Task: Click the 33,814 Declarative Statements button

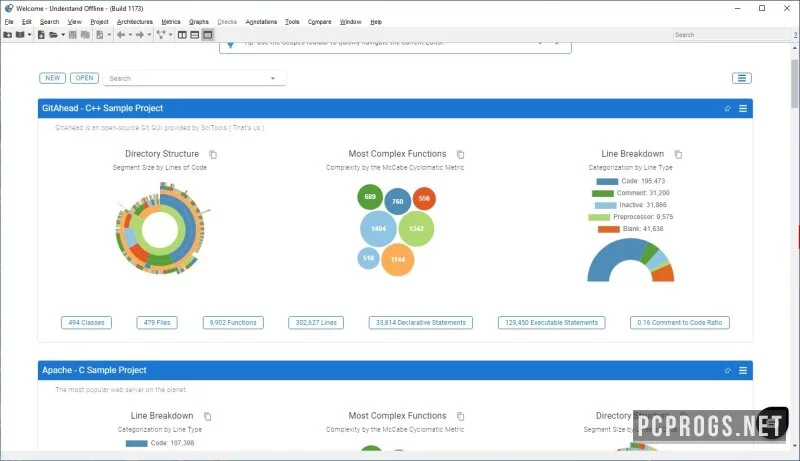Action: pyautogui.click(x=421, y=323)
